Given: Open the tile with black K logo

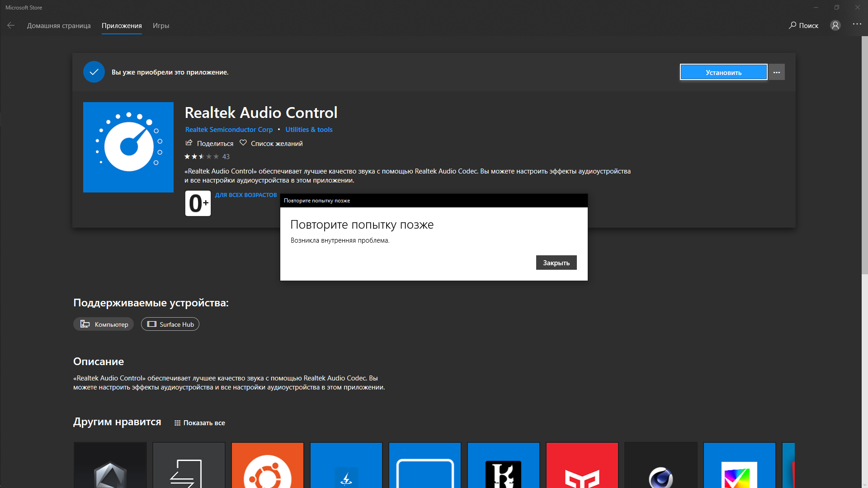Looking at the screenshot, I should point(504,465).
